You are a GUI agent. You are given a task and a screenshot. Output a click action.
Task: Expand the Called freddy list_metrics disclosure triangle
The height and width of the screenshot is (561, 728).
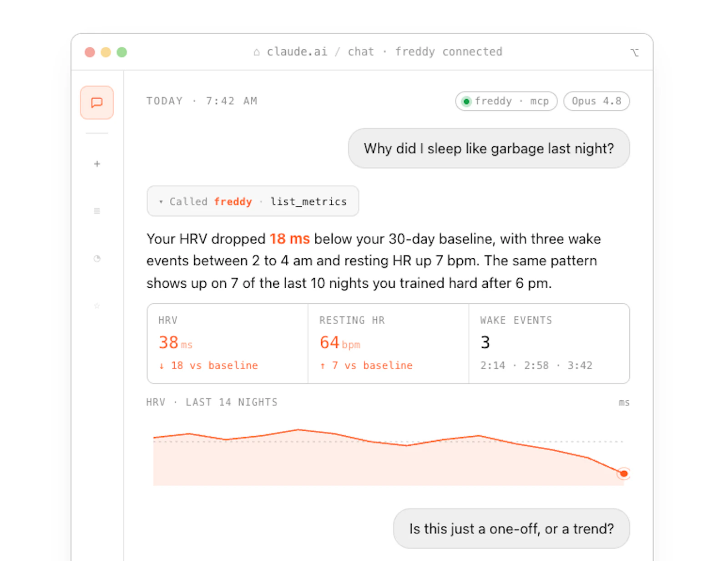click(x=161, y=202)
